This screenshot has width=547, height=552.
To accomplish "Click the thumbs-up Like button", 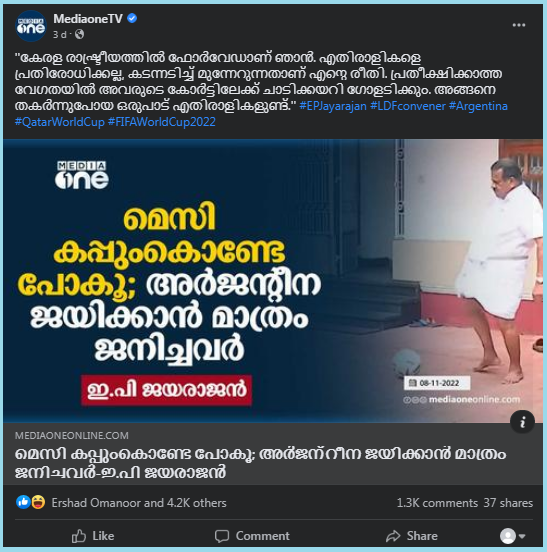I will (x=93, y=536).
